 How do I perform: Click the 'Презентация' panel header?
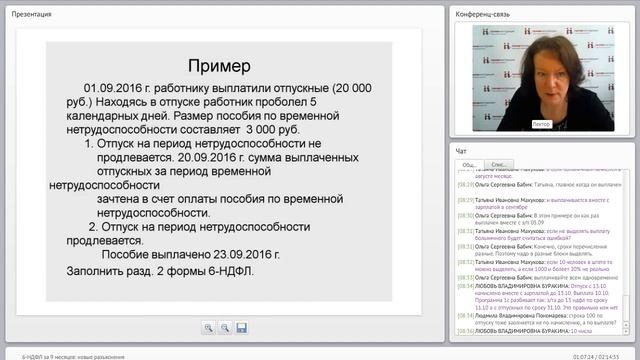tap(31, 14)
